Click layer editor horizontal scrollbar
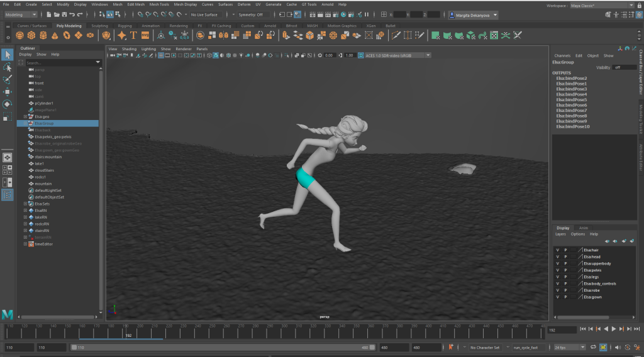Viewport: 644px width, 357px height. [583, 317]
